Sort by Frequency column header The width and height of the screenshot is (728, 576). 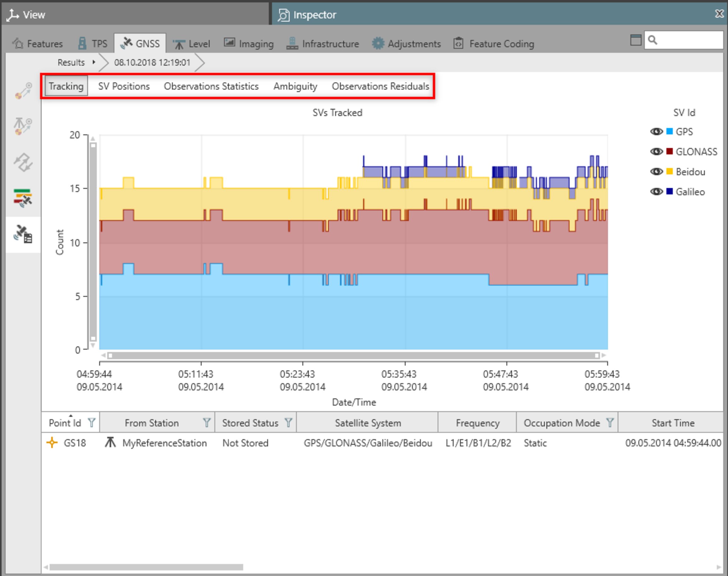pyautogui.click(x=477, y=422)
